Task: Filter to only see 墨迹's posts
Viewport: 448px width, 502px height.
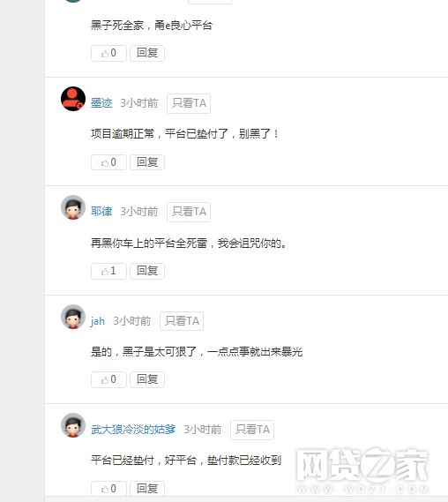Action: [189, 103]
